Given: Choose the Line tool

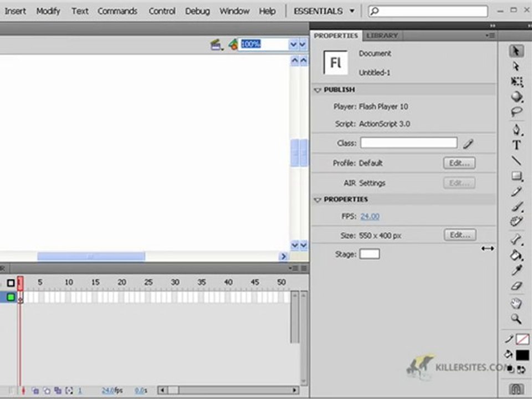Looking at the screenshot, I should [x=516, y=161].
